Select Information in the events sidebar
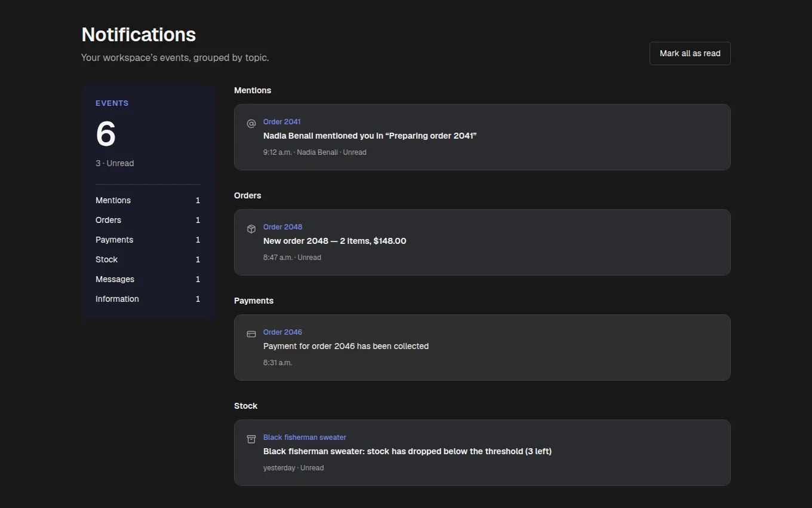 tap(147, 299)
